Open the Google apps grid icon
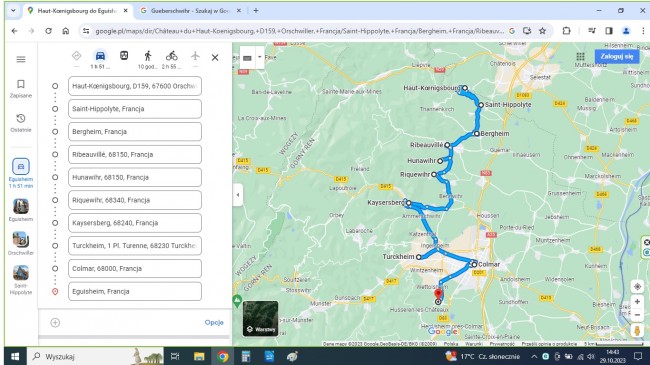The height and width of the screenshot is (365, 650). [x=580, y=56]
